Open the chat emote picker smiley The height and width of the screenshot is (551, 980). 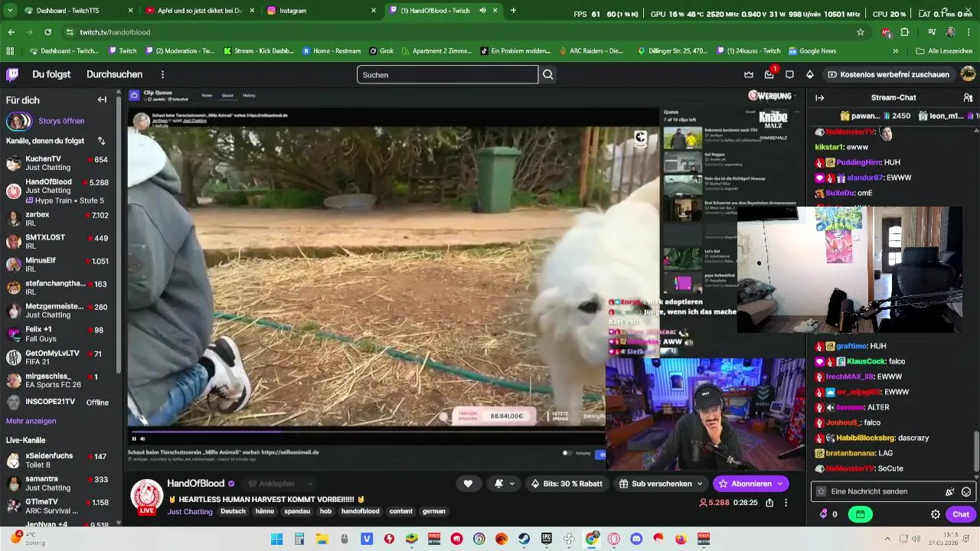tap(966, 491)
